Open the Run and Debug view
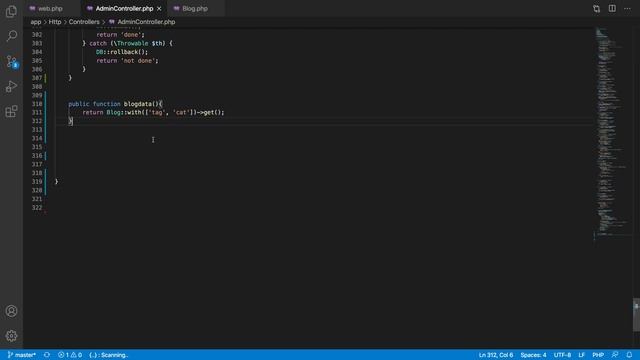Viewport: 640px width, 360px height. [x=11, y=87]
